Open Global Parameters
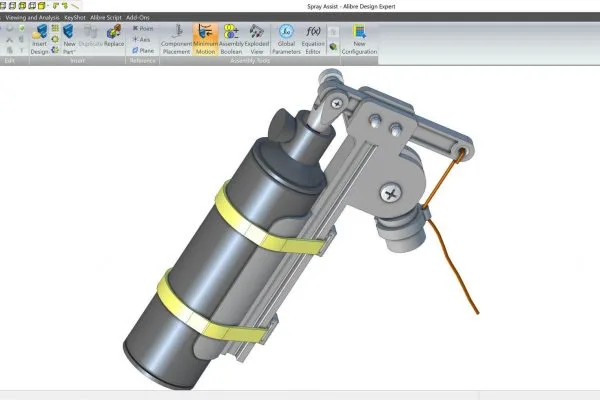Image resolution: width=600 pixels, height=400 pixels. pyautogui.click(x=286, y=39)
